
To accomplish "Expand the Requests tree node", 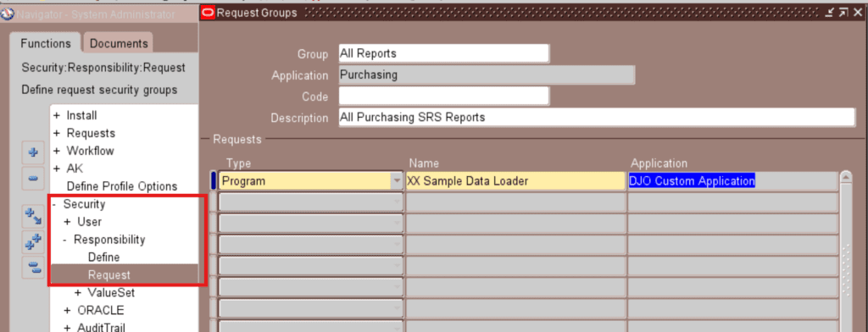I will click(x=57, y=133).
